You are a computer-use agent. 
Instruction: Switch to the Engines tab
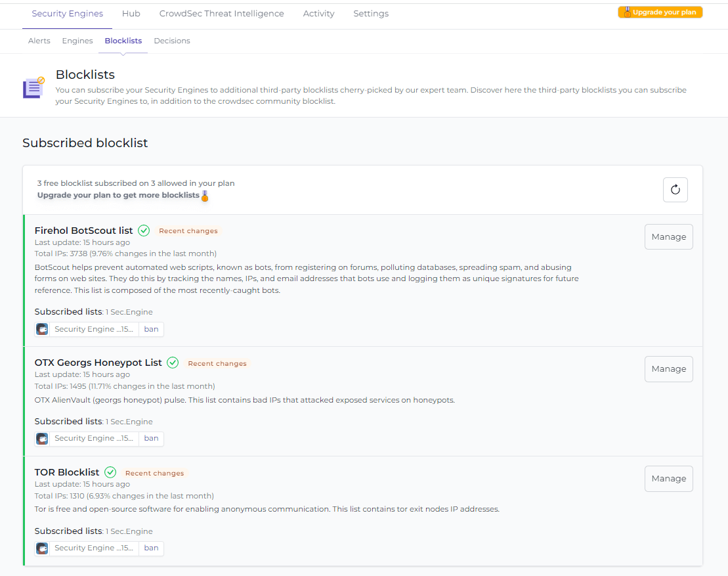(77, 41)
